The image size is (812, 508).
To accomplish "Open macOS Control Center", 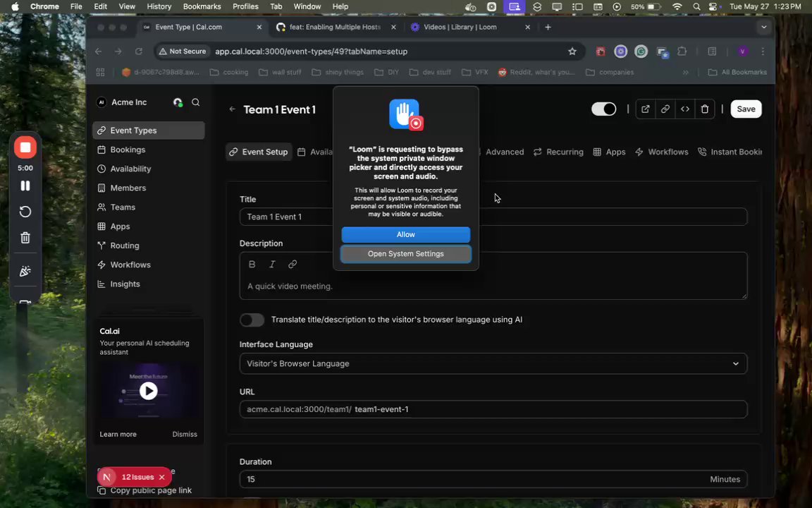I will (x=713, y=7).
